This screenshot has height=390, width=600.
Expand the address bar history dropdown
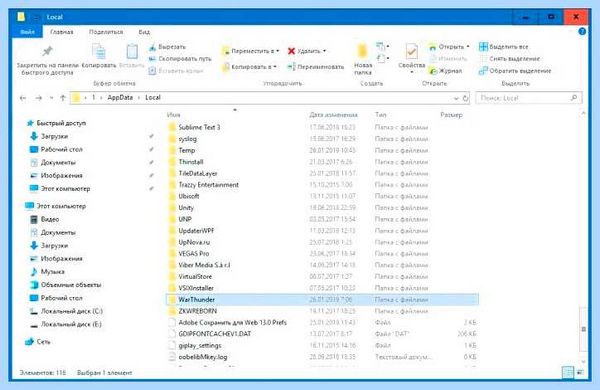[x=455, y=98]
